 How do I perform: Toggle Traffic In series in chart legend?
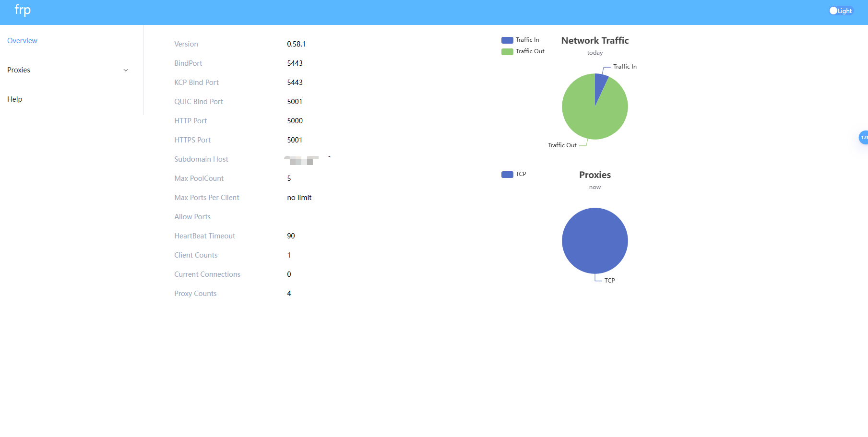click(x=521, y=40)
